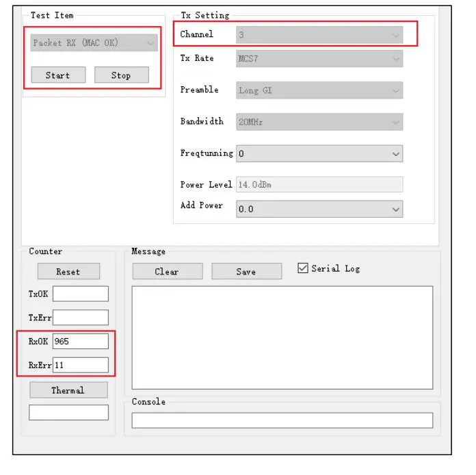Click the Thermal button
The width and height of the screenshot is (476, 475).
click(68, 390)
